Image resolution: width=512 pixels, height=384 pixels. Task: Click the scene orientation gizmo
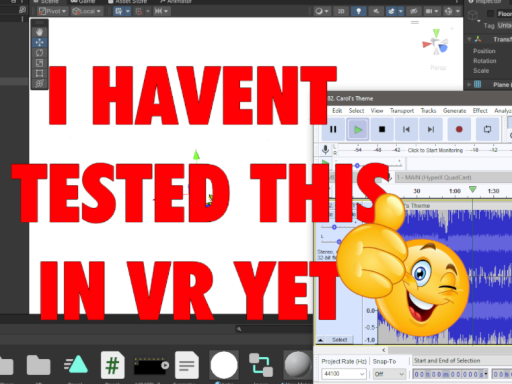coord(436,43)
